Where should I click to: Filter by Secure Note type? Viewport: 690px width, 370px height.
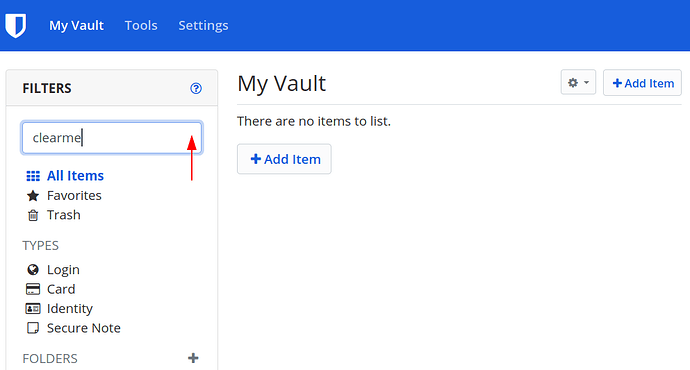[73, 328]
